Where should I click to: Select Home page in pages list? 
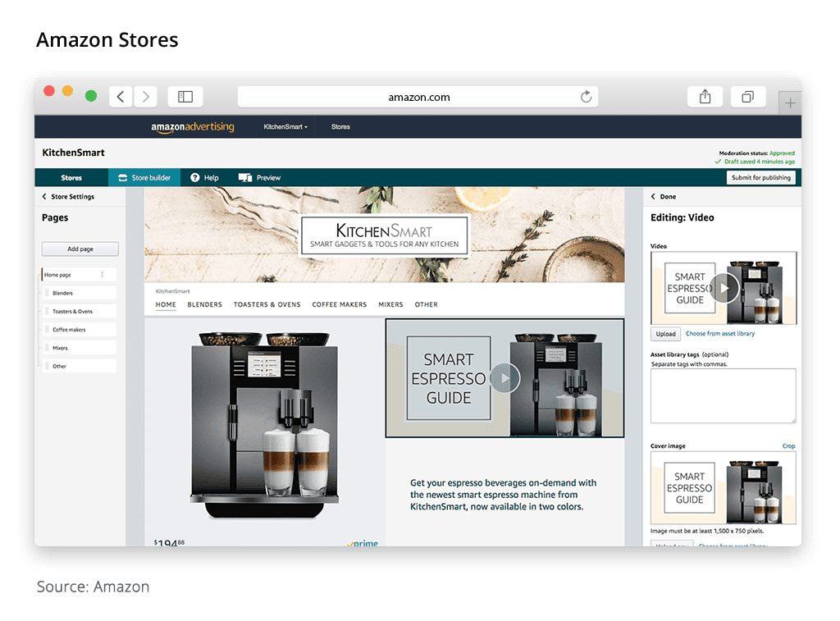coord(79,275)
